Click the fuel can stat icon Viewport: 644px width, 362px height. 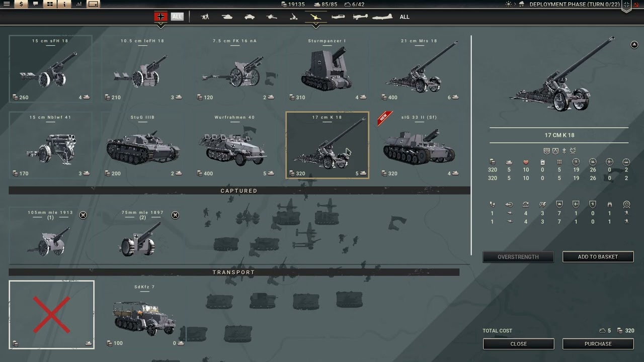pos(542,162)
